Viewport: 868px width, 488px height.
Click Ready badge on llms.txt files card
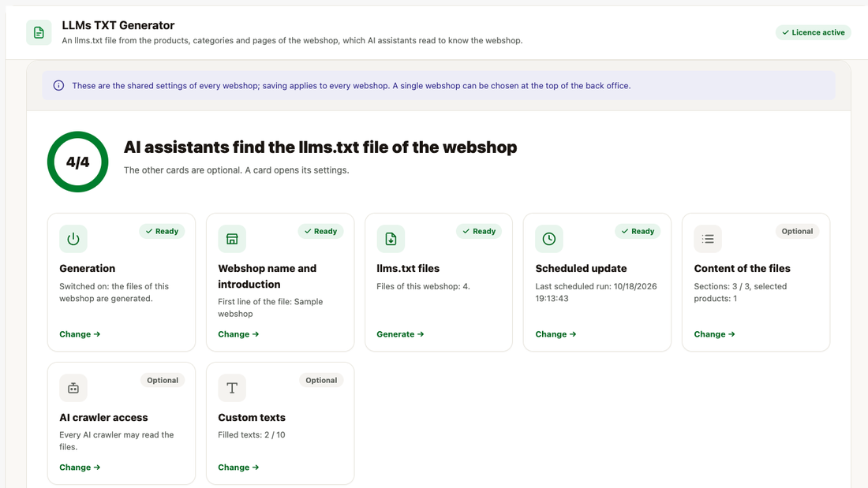(x=479, y=231)
